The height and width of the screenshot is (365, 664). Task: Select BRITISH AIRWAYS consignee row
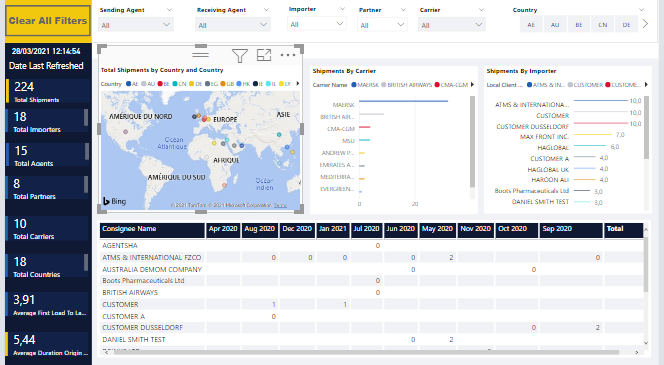tap(372, 293)
